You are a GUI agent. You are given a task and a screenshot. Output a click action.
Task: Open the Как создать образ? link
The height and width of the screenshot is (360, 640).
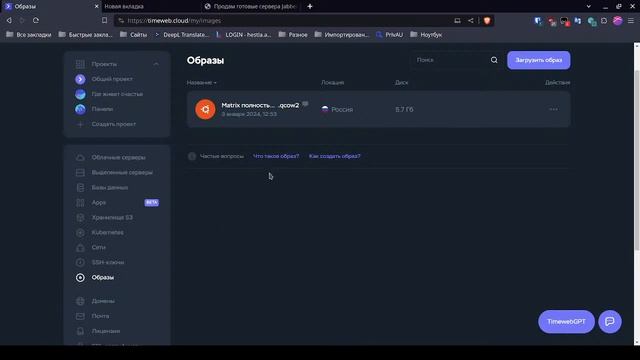point(335,156)
